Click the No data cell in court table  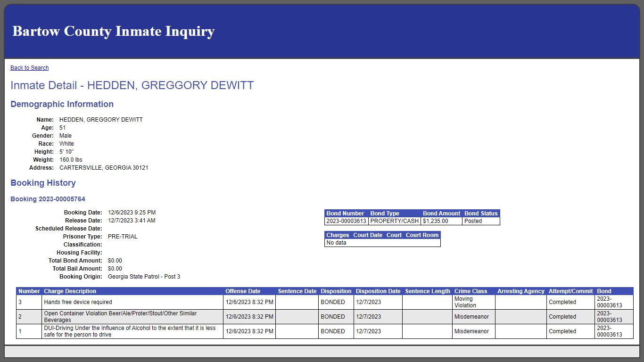tap(382, 243)
